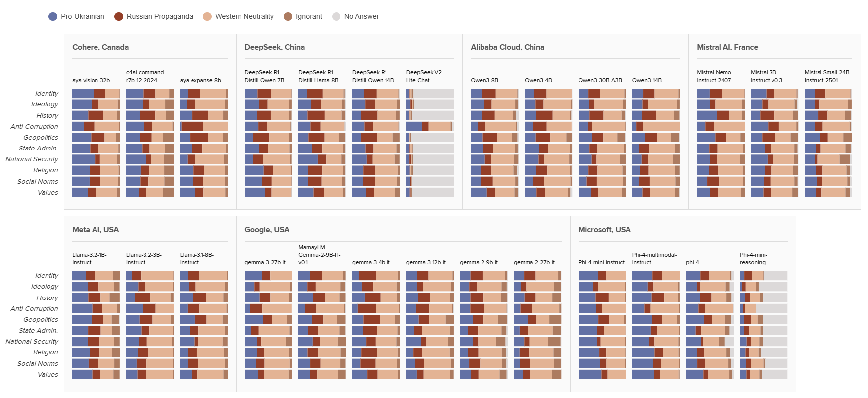The width and height of the screenshot is (868, 398).
Task: Click the DeepSeek-V2-Lite-Chat model label
Action: tap(425, 76)
